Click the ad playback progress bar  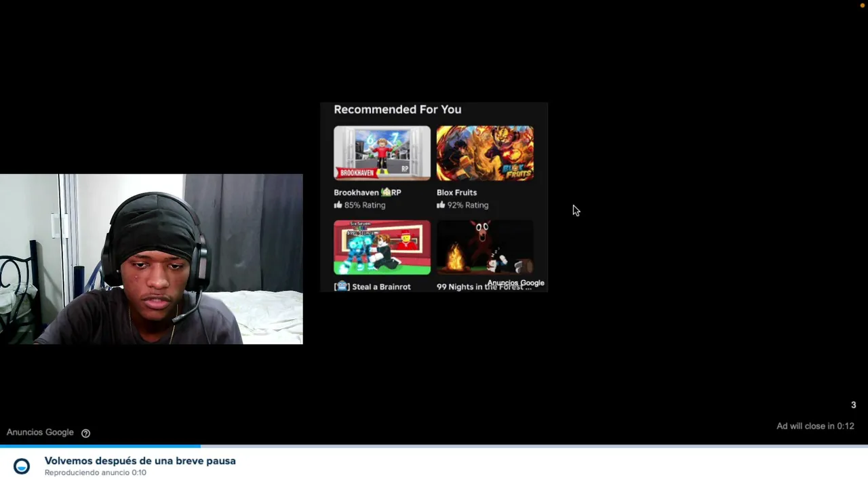pos(434,446)
